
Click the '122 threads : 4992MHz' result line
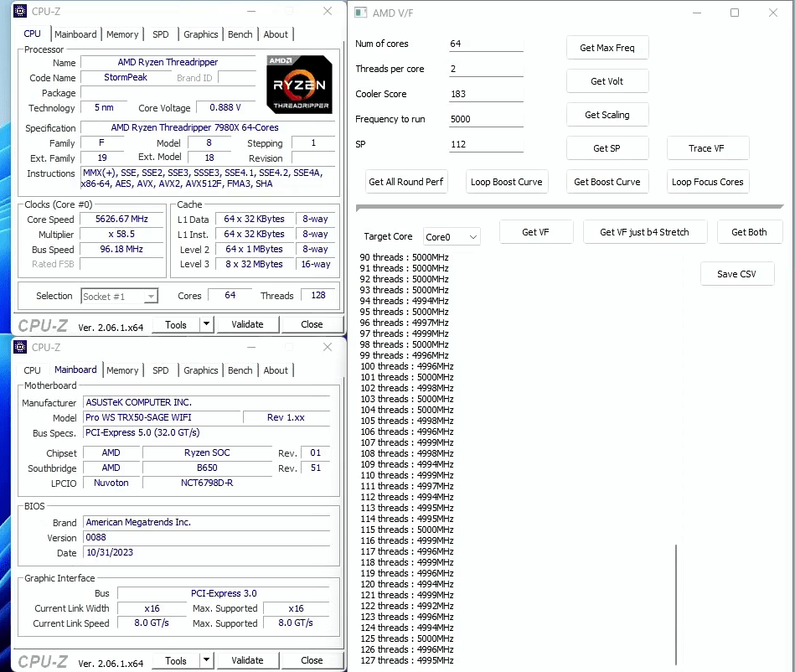(406, 606)
